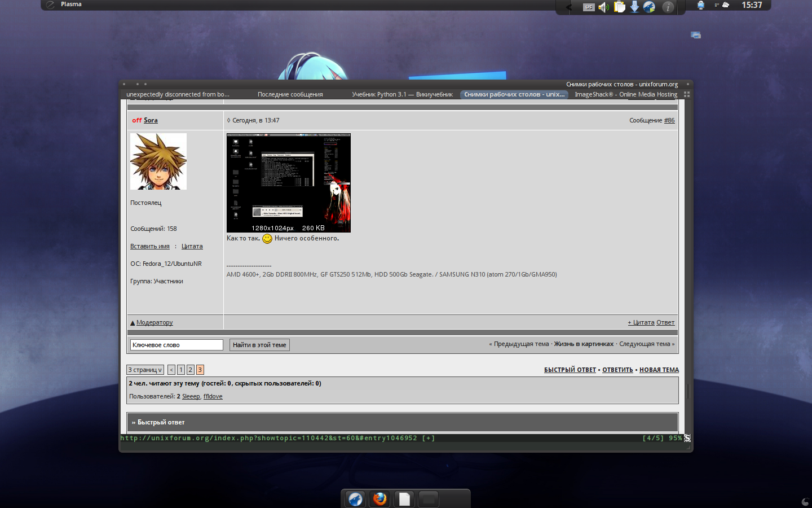Expand the system tray hidden icons arrow
This screenshot has height=508, width=812.
pos(568,7)
